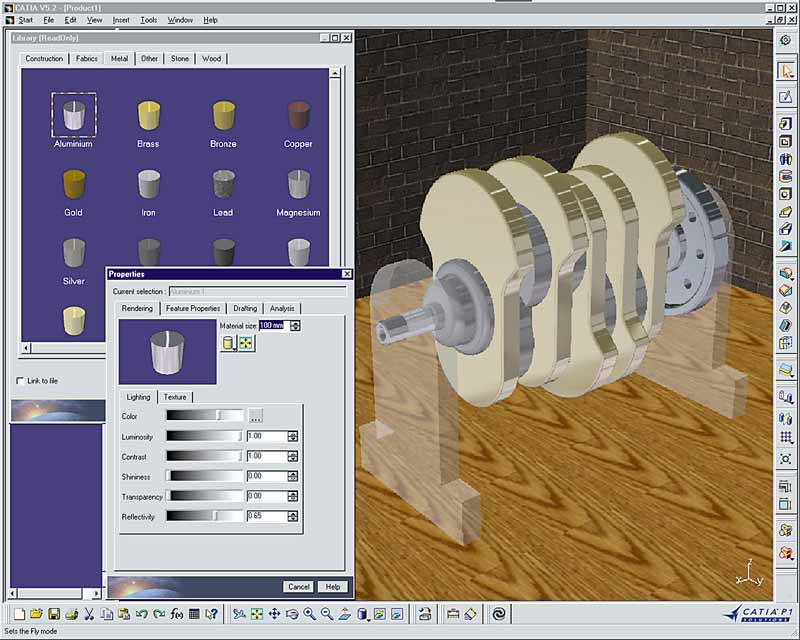
Task: Save using the floppy disk icon
Action: pos(54,614)
